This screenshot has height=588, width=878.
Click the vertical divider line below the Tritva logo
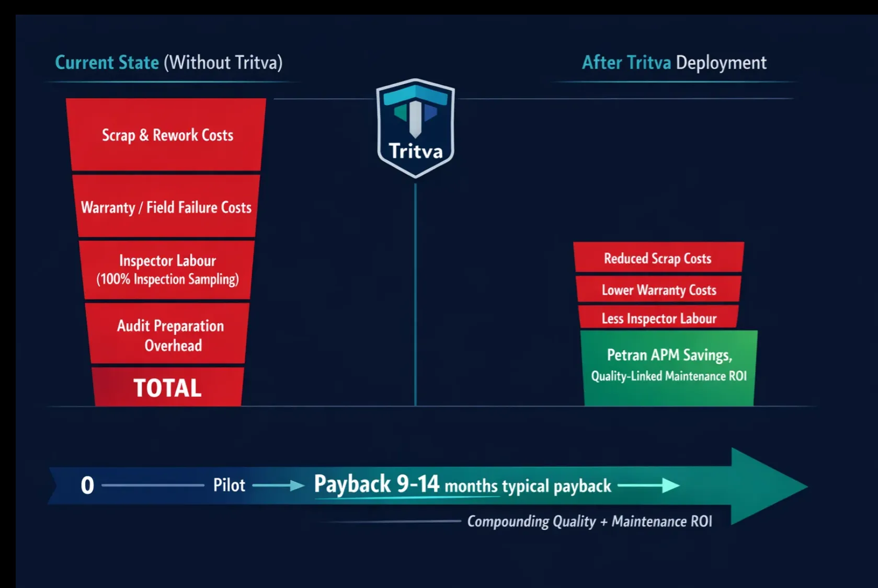click(x=415, y=293)
